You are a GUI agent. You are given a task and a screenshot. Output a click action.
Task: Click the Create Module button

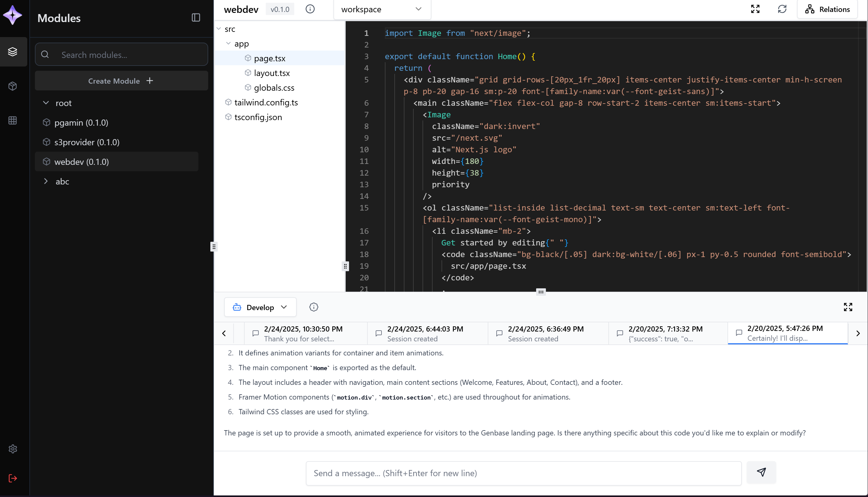(122, 81)
